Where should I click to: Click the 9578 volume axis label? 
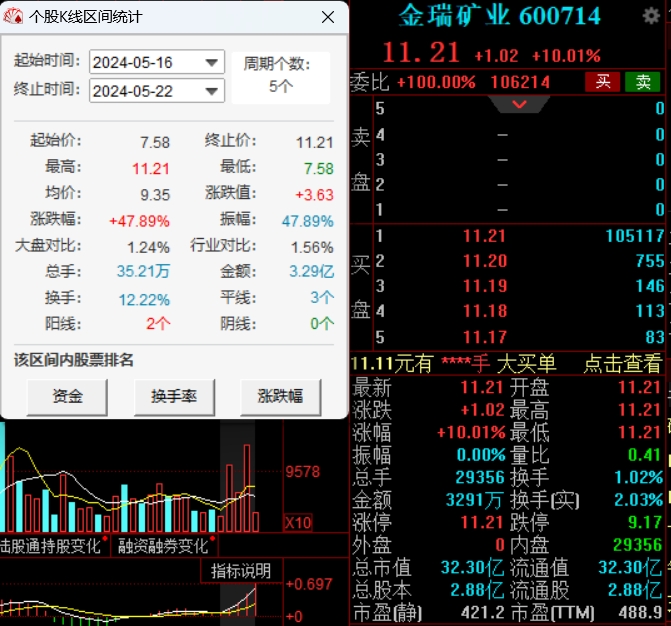coord(303,472)
